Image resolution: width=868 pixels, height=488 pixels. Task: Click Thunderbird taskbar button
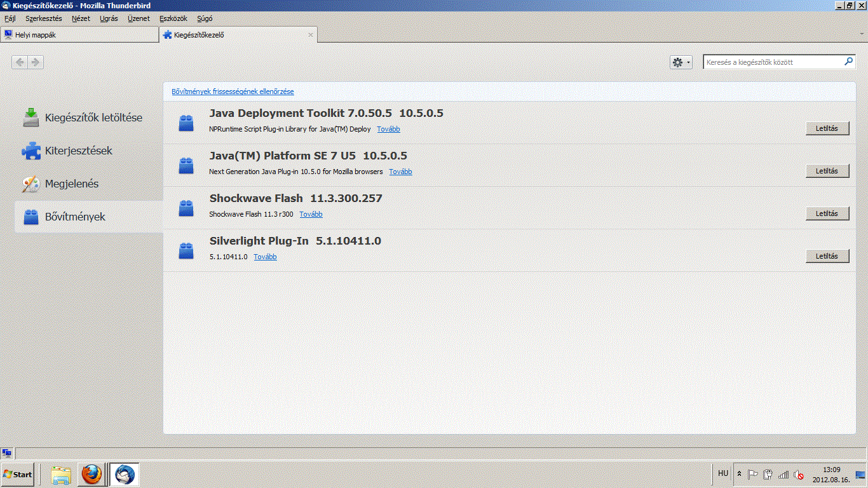(x=125, y=475)
